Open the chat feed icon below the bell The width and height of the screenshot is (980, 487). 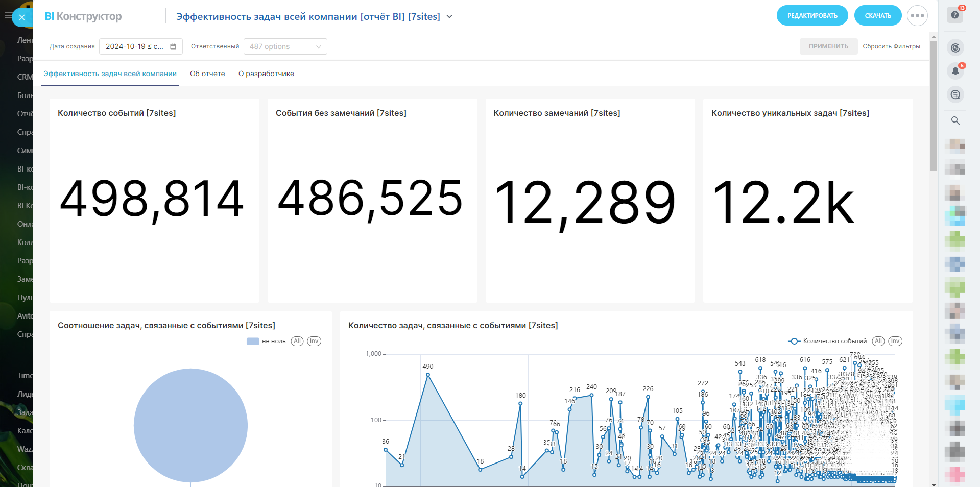[955, 95]
